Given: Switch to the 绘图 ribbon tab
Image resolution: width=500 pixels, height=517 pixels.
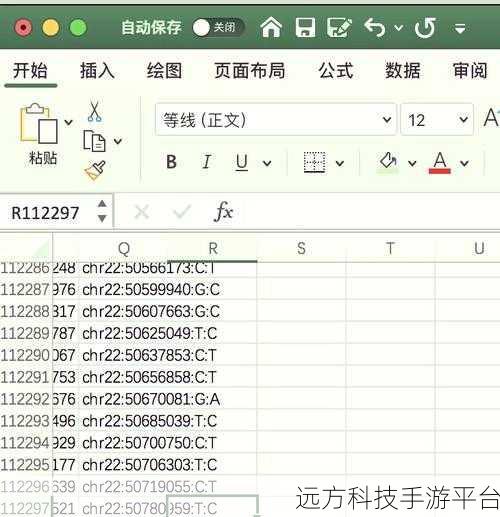Looking at the screenshot, I should point(164,71).
